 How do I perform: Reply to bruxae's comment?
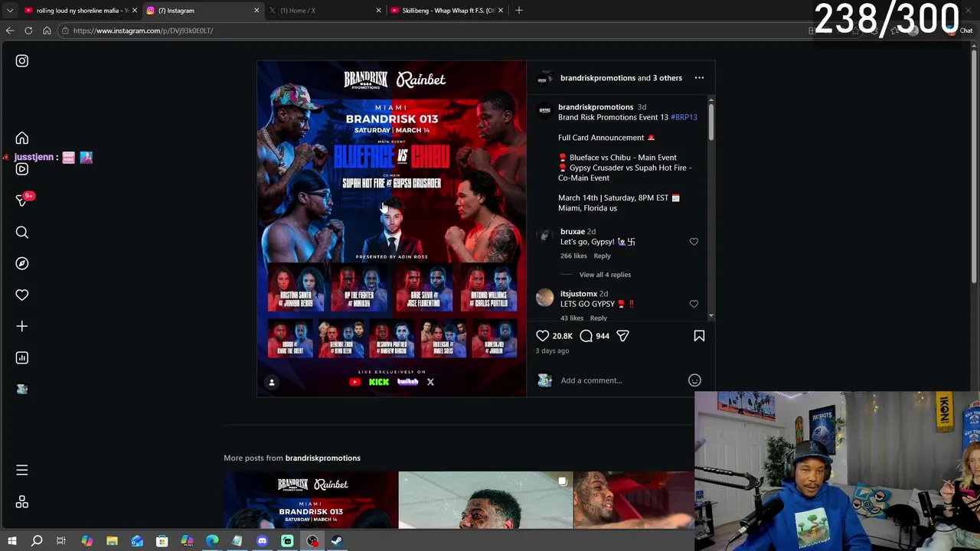pyautogui.click(x=602, y=256)
